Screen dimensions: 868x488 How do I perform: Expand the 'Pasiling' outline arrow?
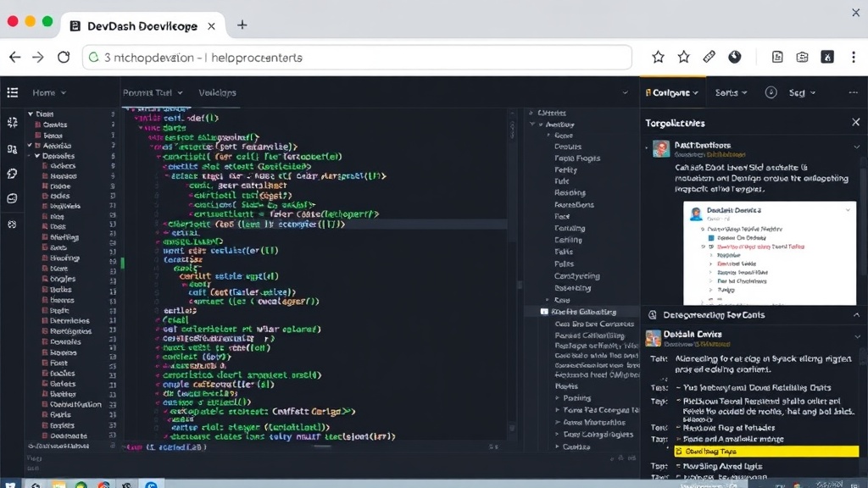pyautogui.click(x=558, y=398)
